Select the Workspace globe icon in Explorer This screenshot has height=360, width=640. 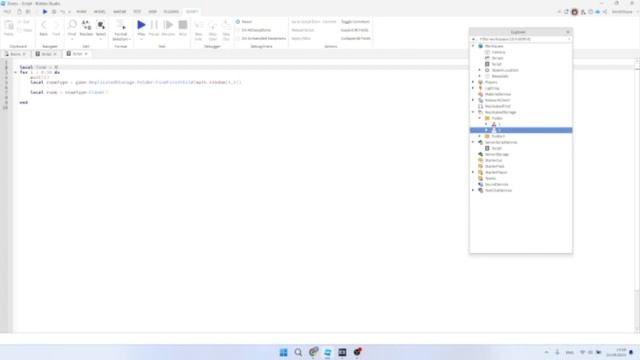tap(481, 46)
